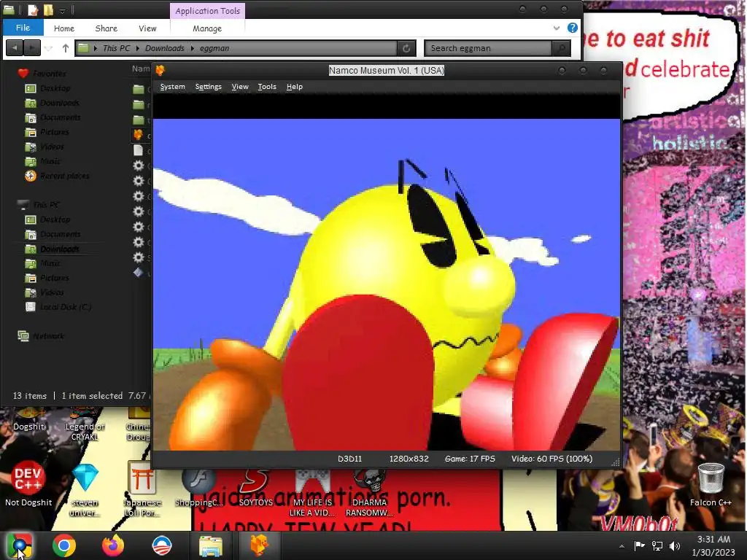The width and height of the screenshot is (747, 560).
Task: Open the System menu in DuckStation
Action: pos(172,87)
